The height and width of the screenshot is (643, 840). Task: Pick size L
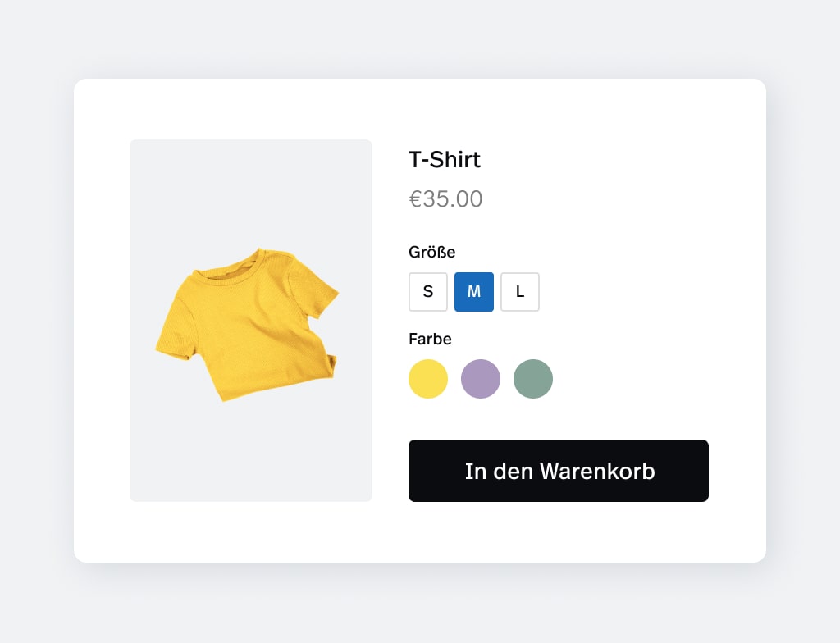(x=520, y=292)
